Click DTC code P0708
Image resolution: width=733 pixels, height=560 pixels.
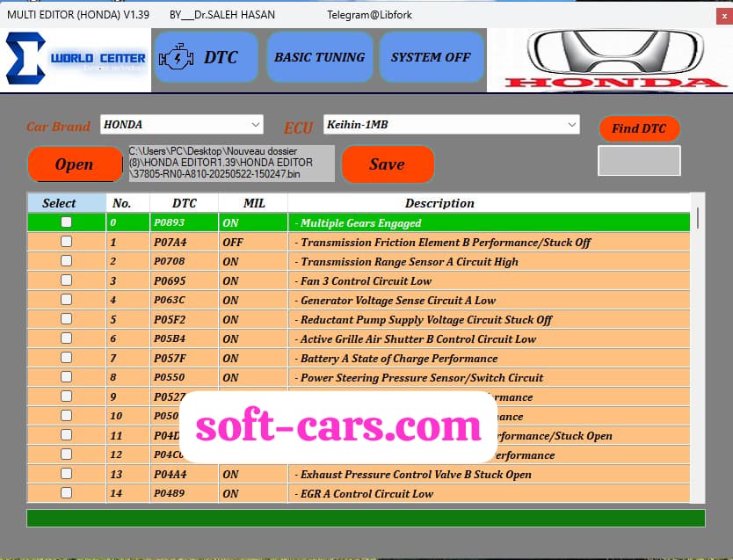coord(170,261)
